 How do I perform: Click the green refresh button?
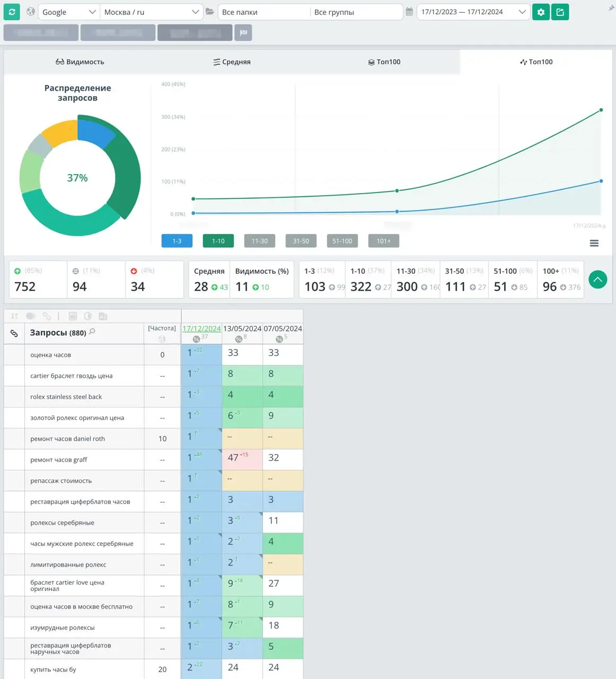(12, 12)
